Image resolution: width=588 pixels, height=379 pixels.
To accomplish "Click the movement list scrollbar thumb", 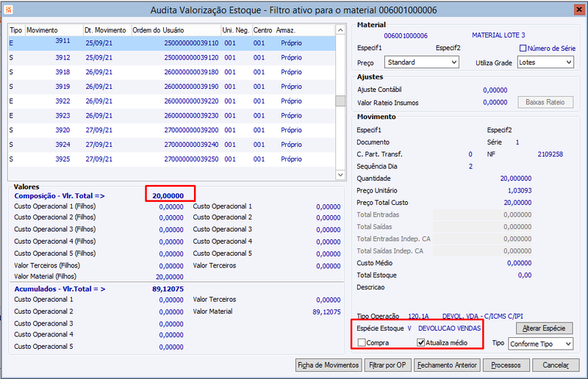I will [x=340, y=101].
